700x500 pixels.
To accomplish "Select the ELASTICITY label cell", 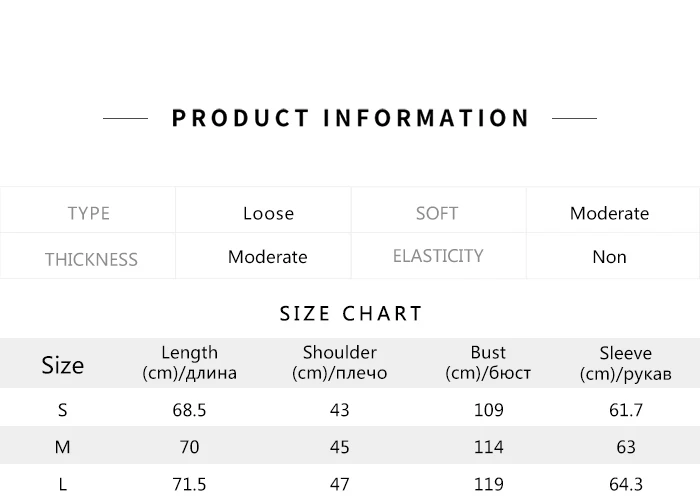I will pyautogui.click(x=438, y=256).
